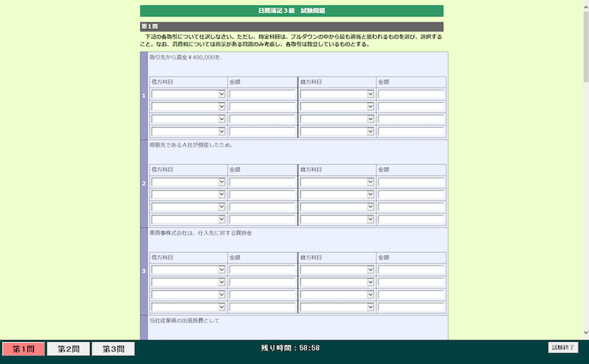The height and width of the screenshot is (364, 589).
Task: Focus question 2 second-row credit 金額 field
Action: (x=412, y=194)
